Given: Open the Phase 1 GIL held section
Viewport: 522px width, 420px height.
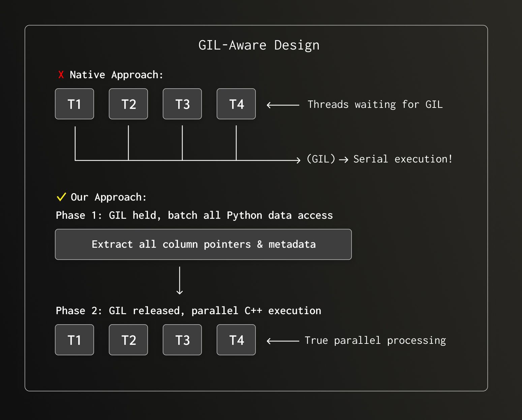Looking at the screenshot, I should pyautogui.click(x=194, y=215).
